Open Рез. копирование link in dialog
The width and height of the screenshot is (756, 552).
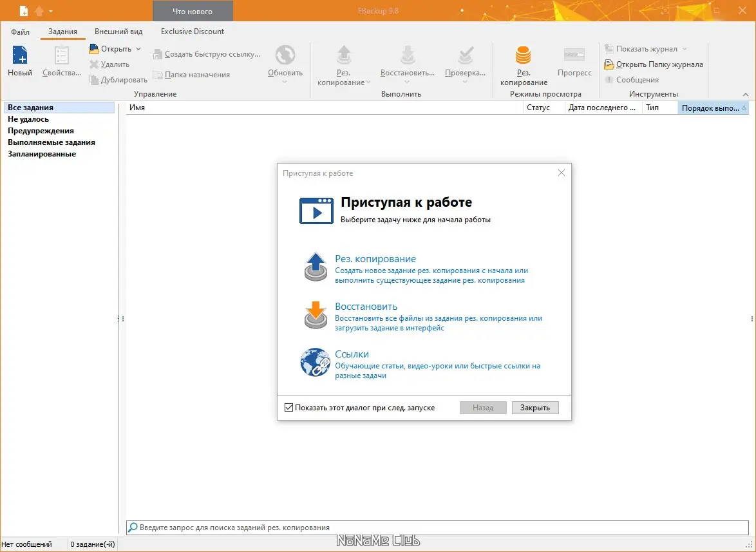click(x=375, y=259)
